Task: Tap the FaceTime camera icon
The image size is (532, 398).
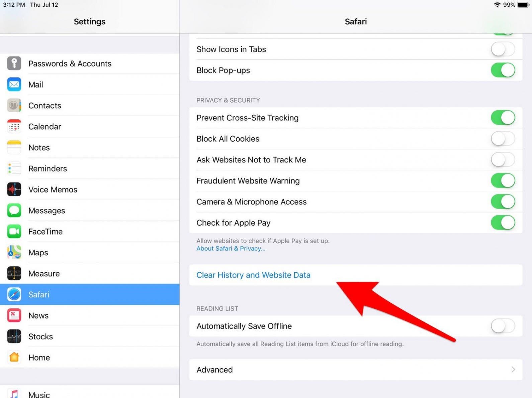Action: [x=14, y=232]
